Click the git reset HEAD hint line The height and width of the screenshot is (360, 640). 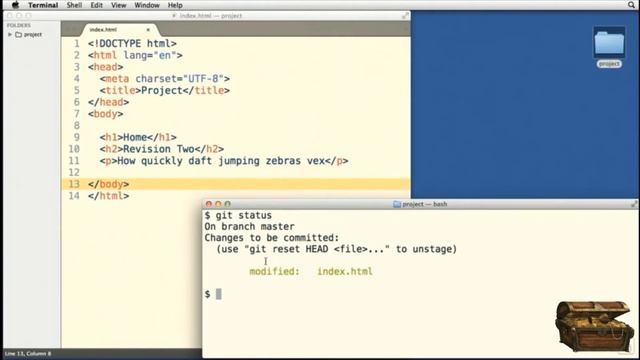[336, 249]
